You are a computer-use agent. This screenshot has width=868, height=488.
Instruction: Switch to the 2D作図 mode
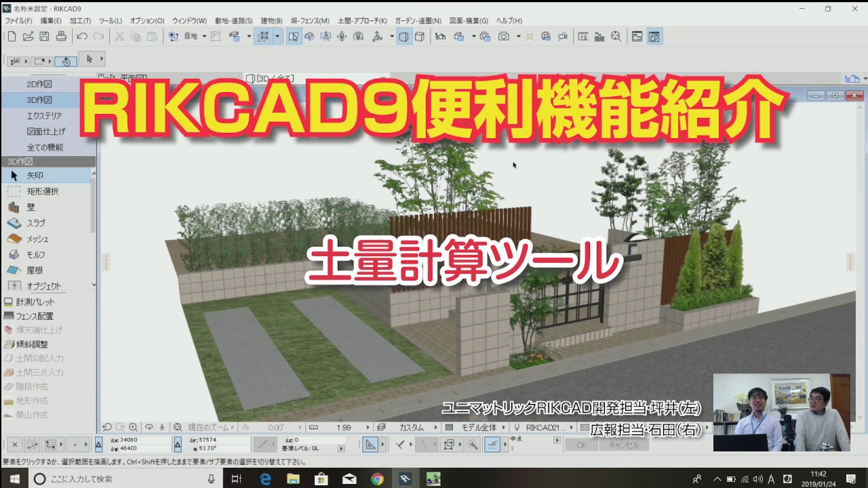click(x=39, y=84)
